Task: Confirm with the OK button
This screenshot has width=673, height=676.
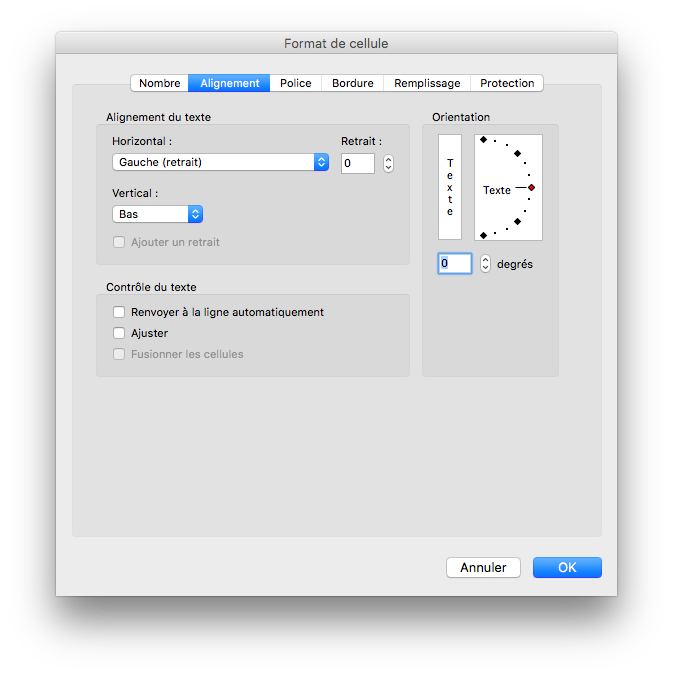Action: (x=567, y=567)
